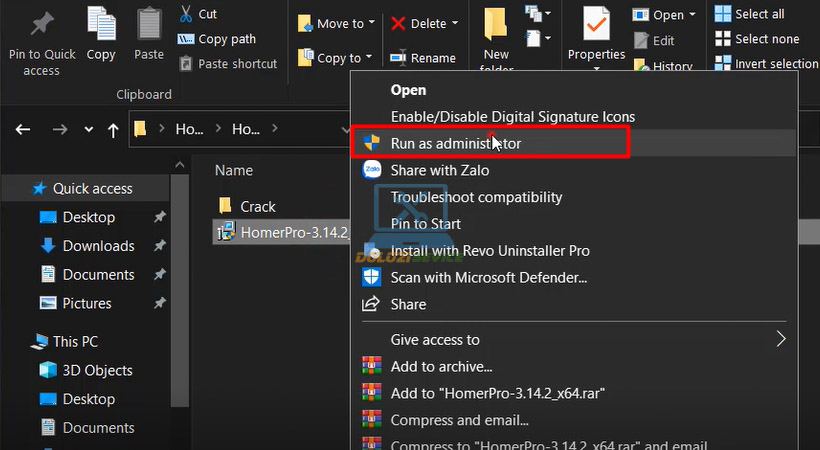Screen dimensions: 820x450
Task: Click Select all in ribbon
Action: pos(759,14)
